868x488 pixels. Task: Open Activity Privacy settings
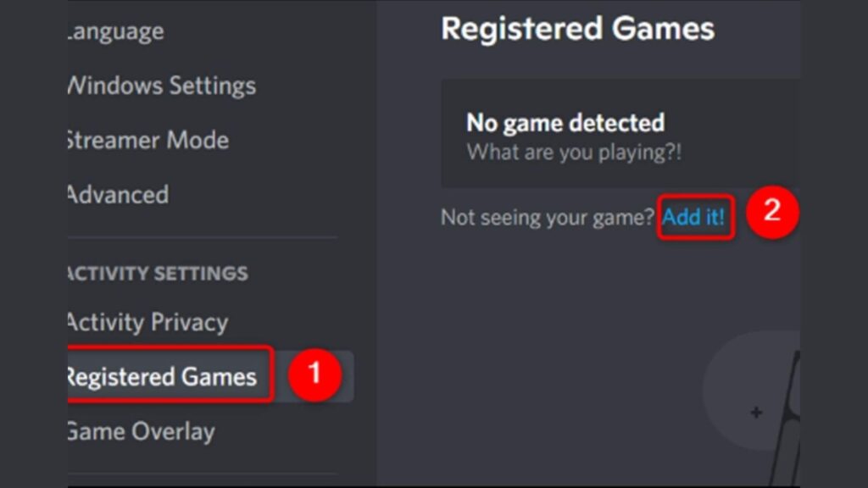point(145,322)
